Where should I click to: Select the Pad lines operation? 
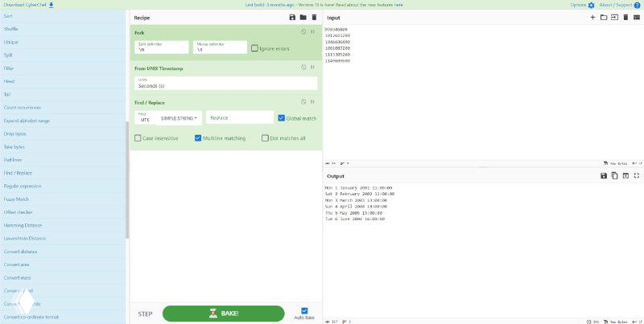[x=63, y=160]
